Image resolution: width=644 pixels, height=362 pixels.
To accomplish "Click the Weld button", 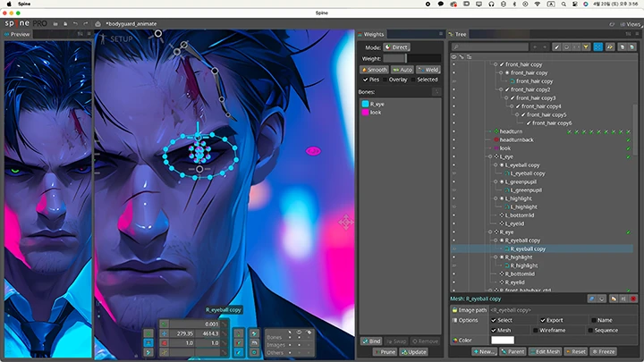I will tap(428, 70).
